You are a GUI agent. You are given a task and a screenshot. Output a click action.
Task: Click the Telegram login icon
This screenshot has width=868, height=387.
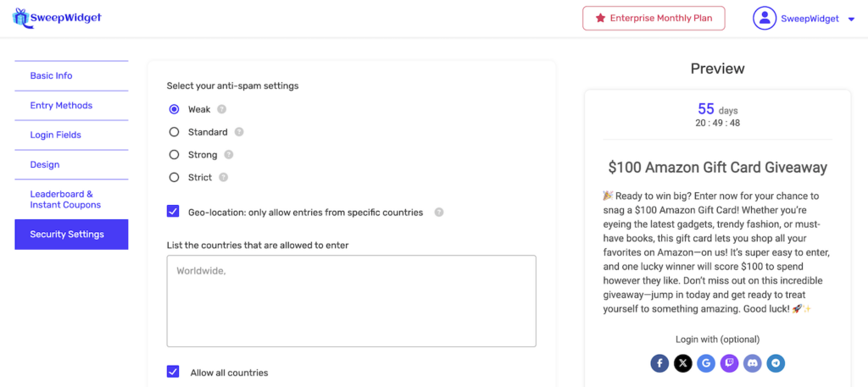point(775,363)
